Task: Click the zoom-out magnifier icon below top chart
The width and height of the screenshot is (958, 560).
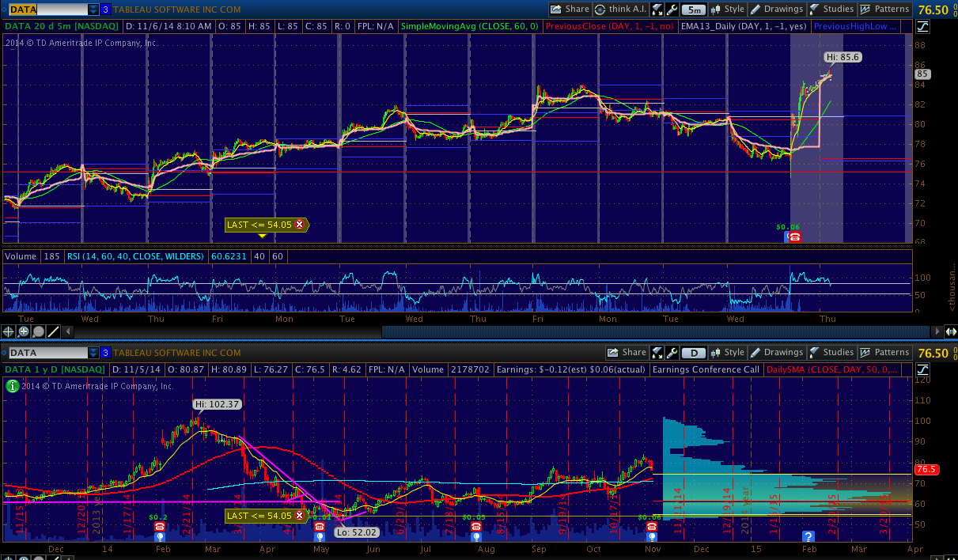Action: 38,331
